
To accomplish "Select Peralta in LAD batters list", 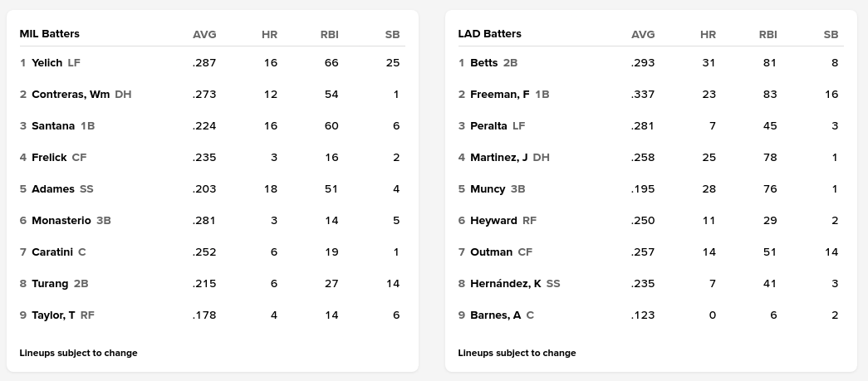I will (x=488, y=125).
